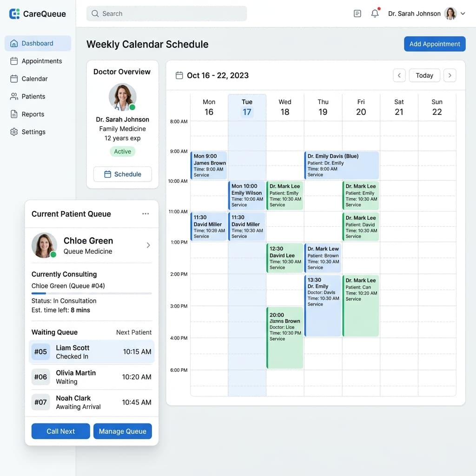Click the Add Appointment button
This screenshot has width=476, height=476.
coord(435,44)
